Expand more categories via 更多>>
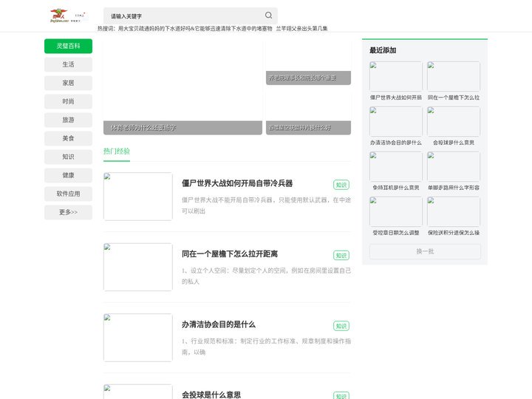Screen dimensions: 532x399 [x=68, y=212]
